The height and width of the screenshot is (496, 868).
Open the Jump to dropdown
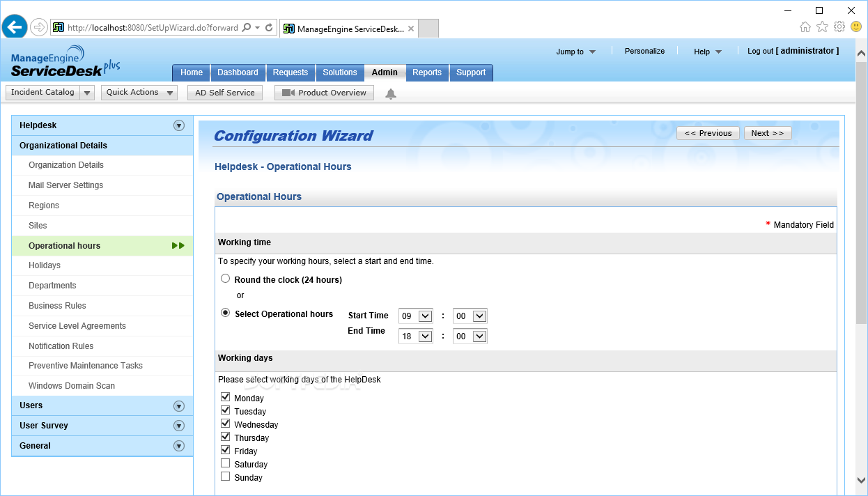[x=576, y=52]
